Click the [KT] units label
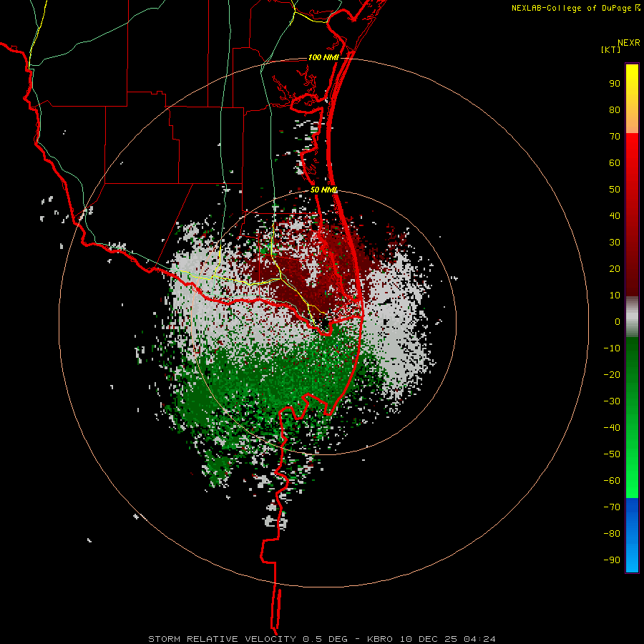The image size is (644, 644). pyautogui.click(x=611, y=49)
